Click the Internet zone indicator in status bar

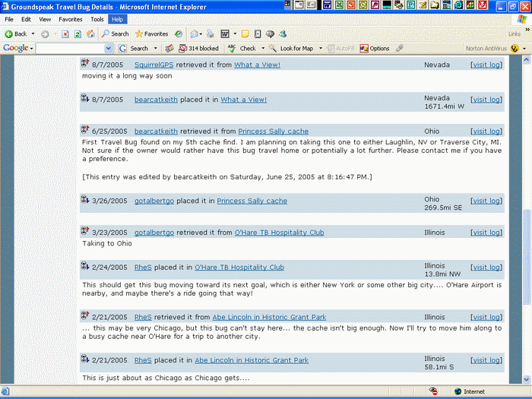click(470, 391)
